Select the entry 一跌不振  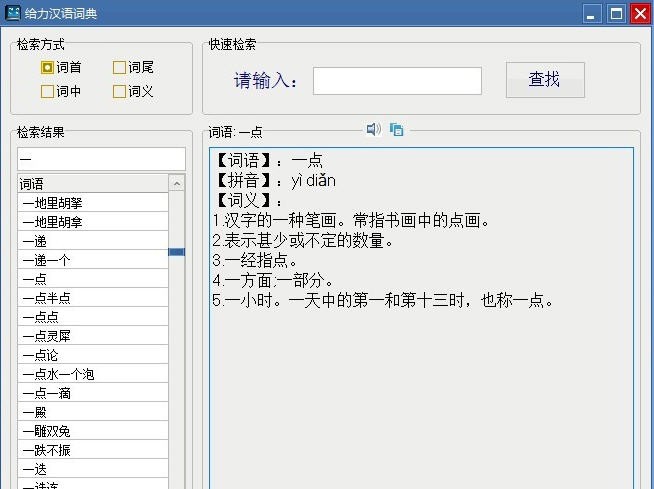point(93,450)
